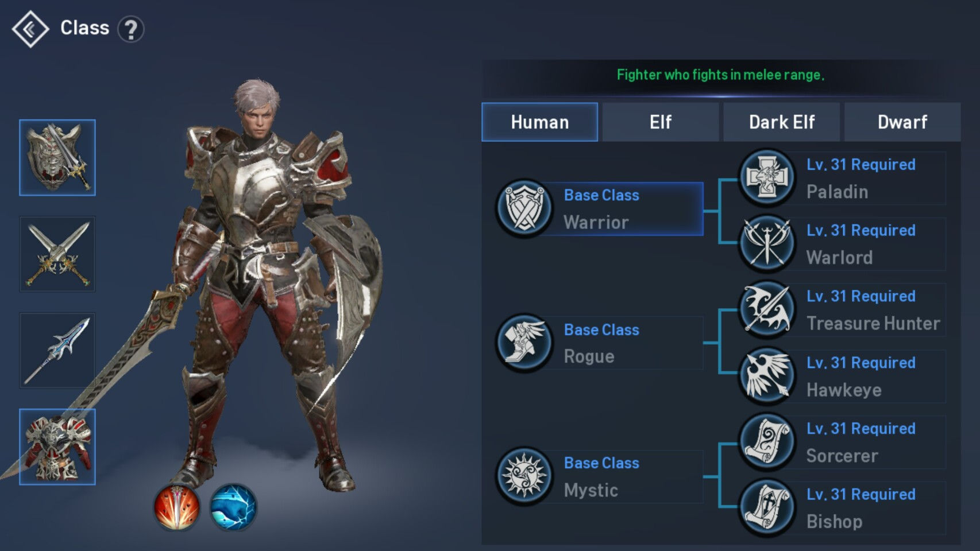Pick the Mystic base class sun icon
980x551 pixels.
(x=524, y=476)
